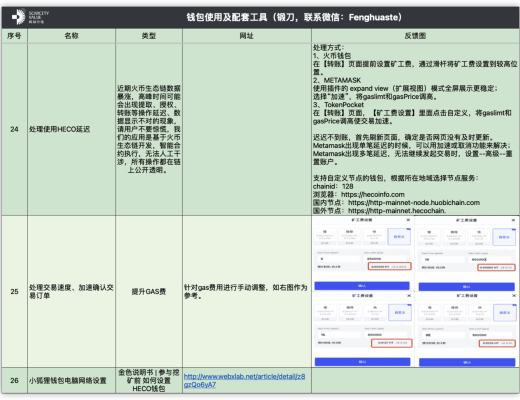The width and height of the screenshot is (520, 400).
Task: Click blue 确认 button in bottom-right fee panel
Action: coord(467,362)
